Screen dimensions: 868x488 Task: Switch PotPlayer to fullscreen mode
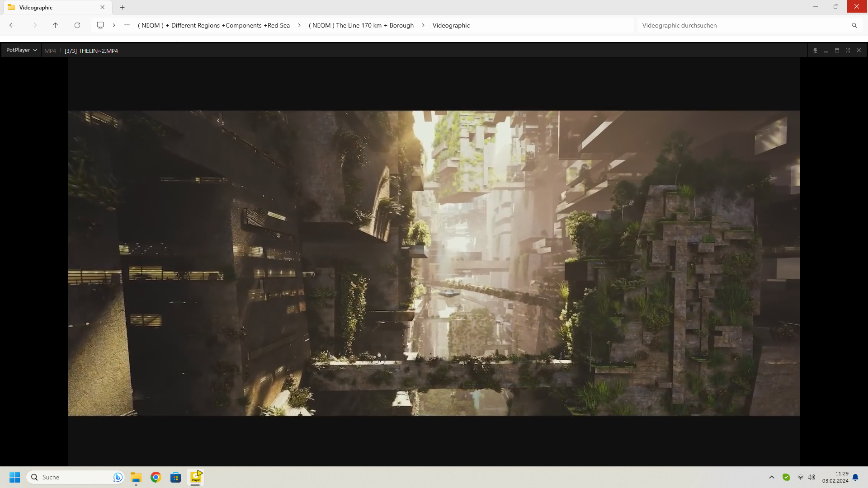pyautogui.click(x=848, y=51)
